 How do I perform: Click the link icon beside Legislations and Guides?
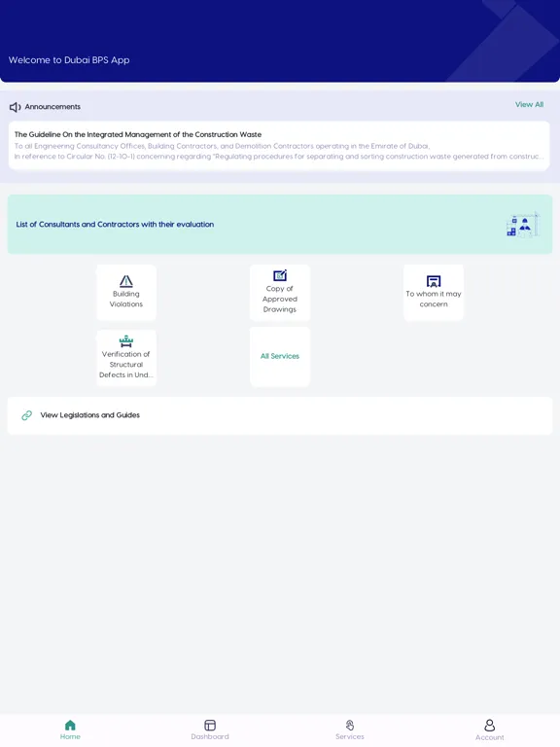pos(26,415)
